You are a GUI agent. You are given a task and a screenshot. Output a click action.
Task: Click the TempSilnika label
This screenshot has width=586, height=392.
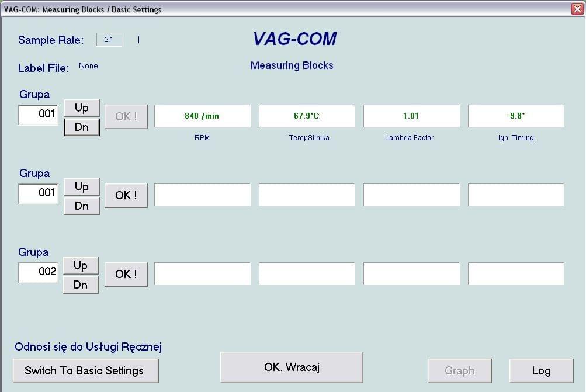click(309, 137)
